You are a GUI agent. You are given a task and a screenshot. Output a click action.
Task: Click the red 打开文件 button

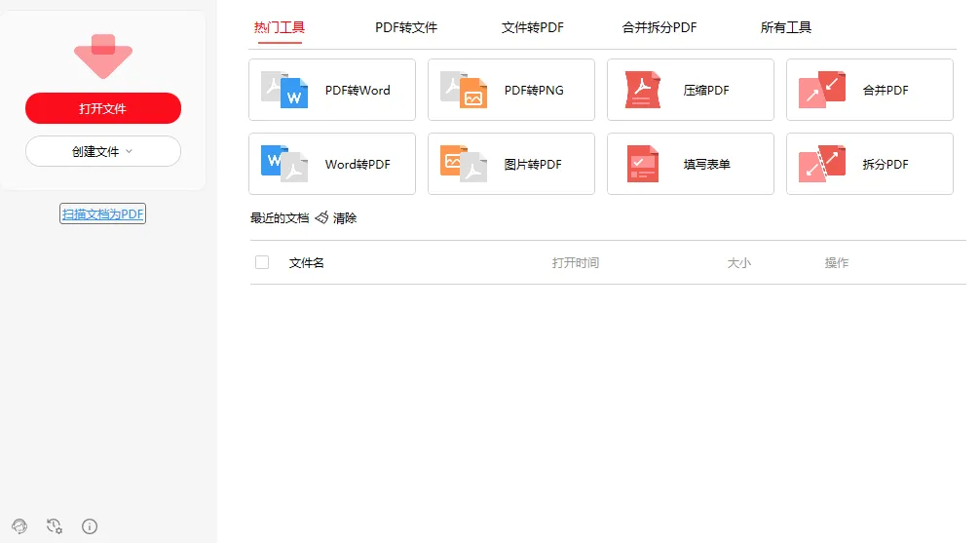[x=103, y=108]
